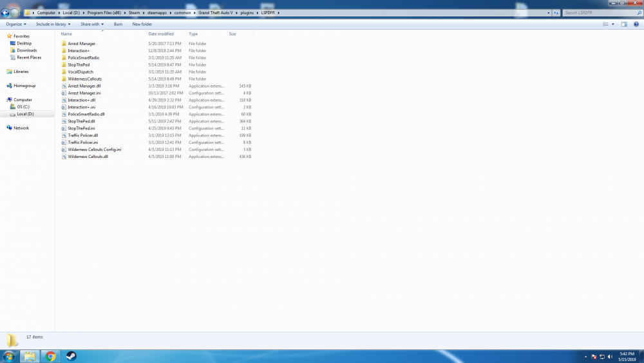The height and width of the screenshot is (363, 644).
Task: Click Steam in the address breadcrumb
Action: point(134,13)
